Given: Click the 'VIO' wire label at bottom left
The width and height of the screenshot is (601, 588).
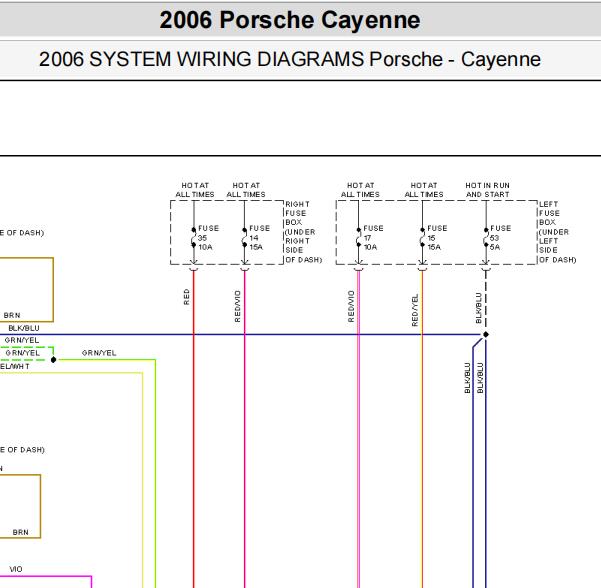Looking at the screenshot, I should coord(16,569).
